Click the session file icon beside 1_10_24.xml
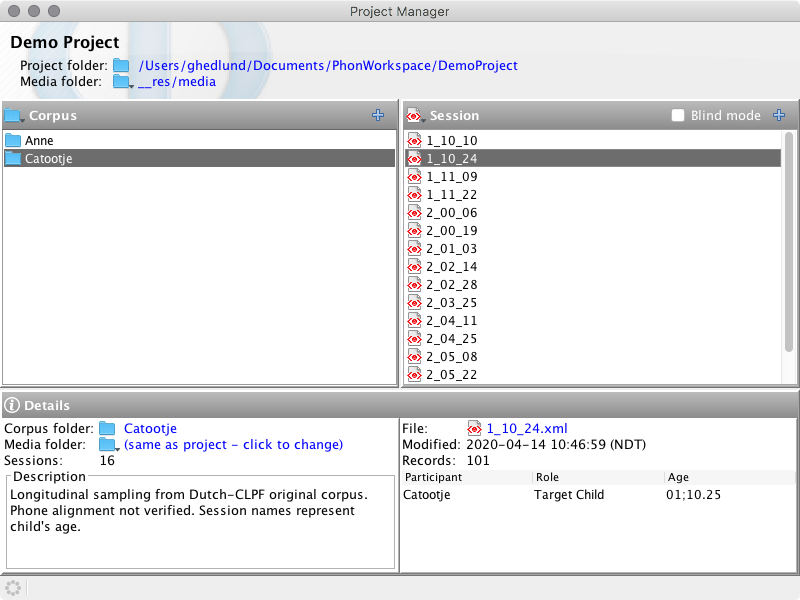This screenshot has height=600, width=800. click(474, 429)
